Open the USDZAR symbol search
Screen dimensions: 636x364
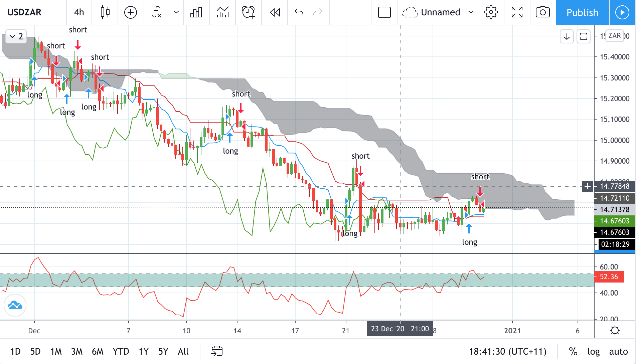click(x=25, y=12)
